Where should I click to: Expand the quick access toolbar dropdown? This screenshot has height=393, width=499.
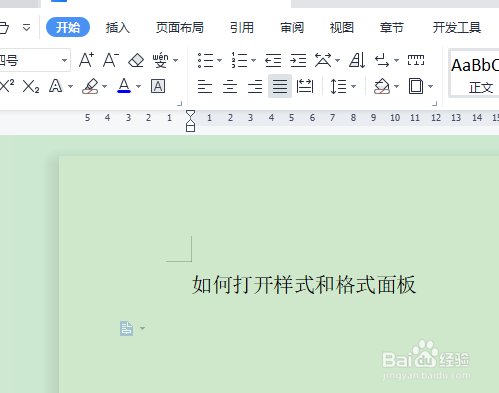click(26, 27)
